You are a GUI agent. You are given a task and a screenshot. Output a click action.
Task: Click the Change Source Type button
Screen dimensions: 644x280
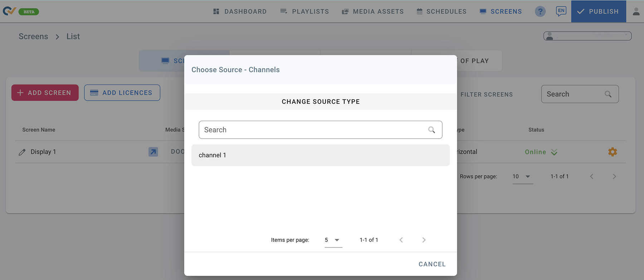tap(321, 102)
